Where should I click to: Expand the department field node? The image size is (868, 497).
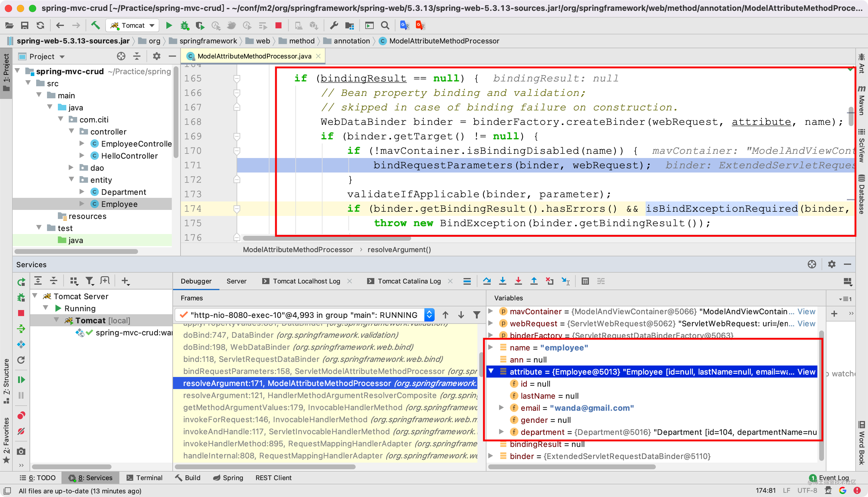pos(501,432)
